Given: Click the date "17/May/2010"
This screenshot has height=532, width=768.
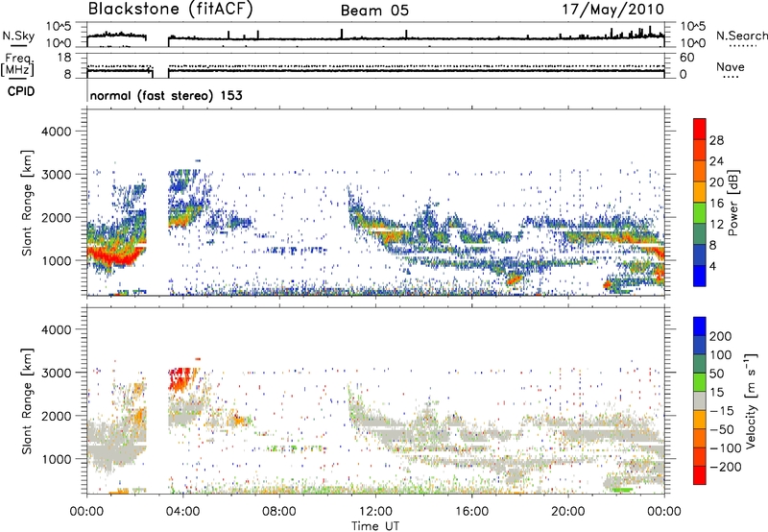Looking at the screenshot, I should 613,10.
